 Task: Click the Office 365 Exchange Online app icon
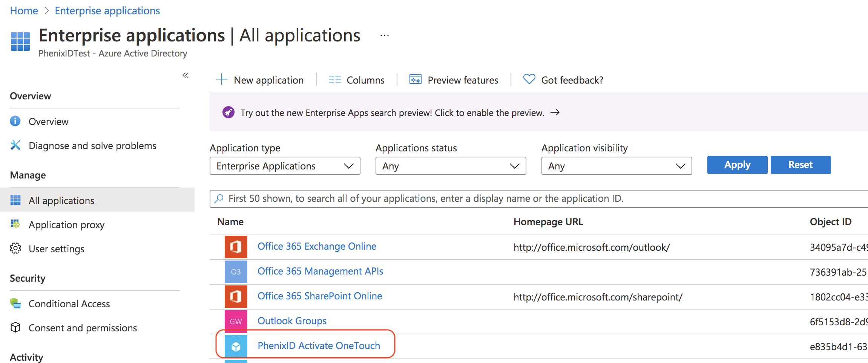pyautogui.click(x=236, y=247)
